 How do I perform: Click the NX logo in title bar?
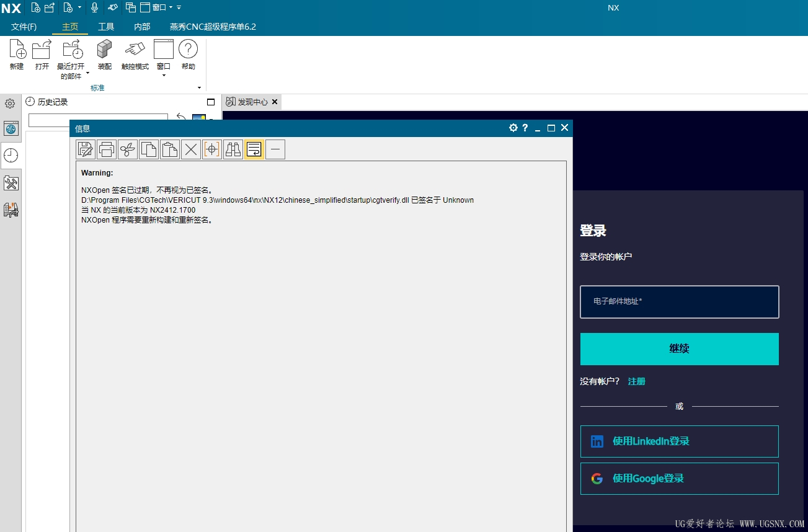pos(11,8)
